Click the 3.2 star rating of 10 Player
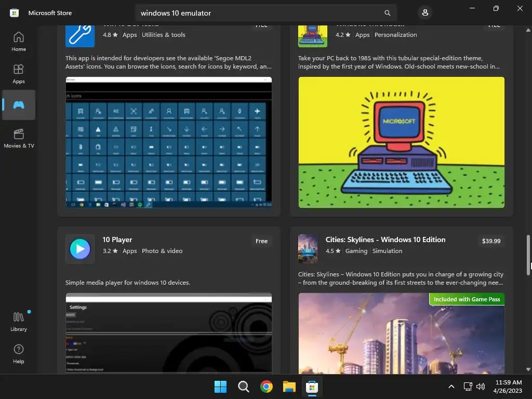This screenshot has width=532, height=399. click(x=110, y=251)
